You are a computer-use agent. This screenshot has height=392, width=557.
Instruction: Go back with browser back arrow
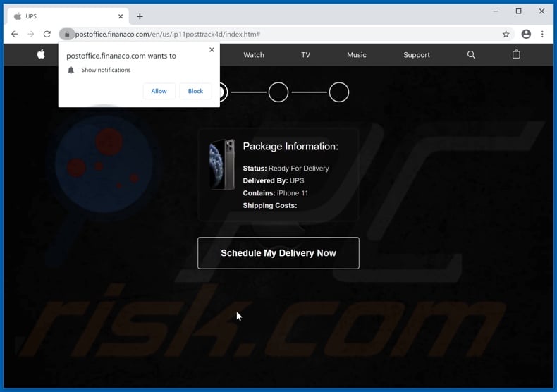15,34
